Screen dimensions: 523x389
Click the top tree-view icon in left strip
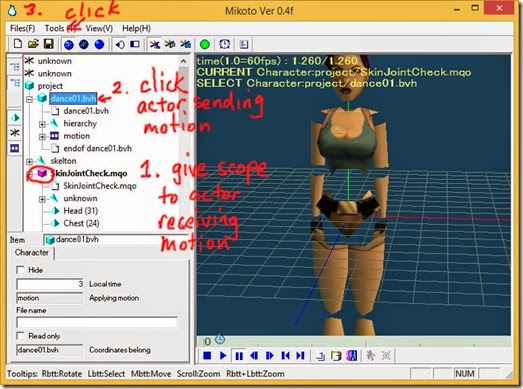(15, 67)
